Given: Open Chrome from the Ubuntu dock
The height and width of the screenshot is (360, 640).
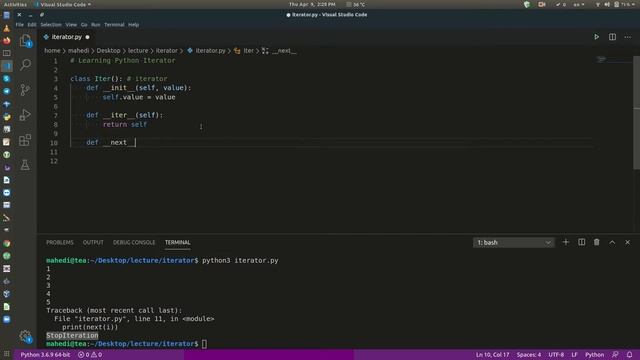Looking at the screenshot, I should click(x=7, y=243).
